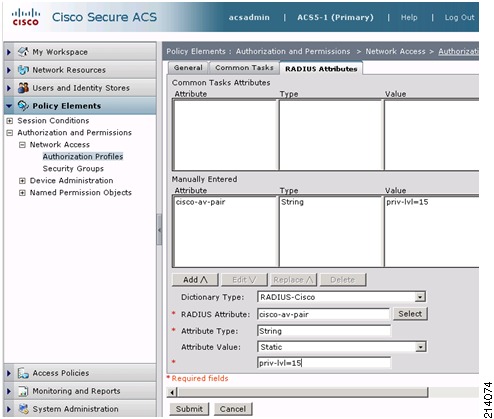The image size is (494, 419).
Task: Expand the Session Conditions tree node
Action: [x=10, y=121]
